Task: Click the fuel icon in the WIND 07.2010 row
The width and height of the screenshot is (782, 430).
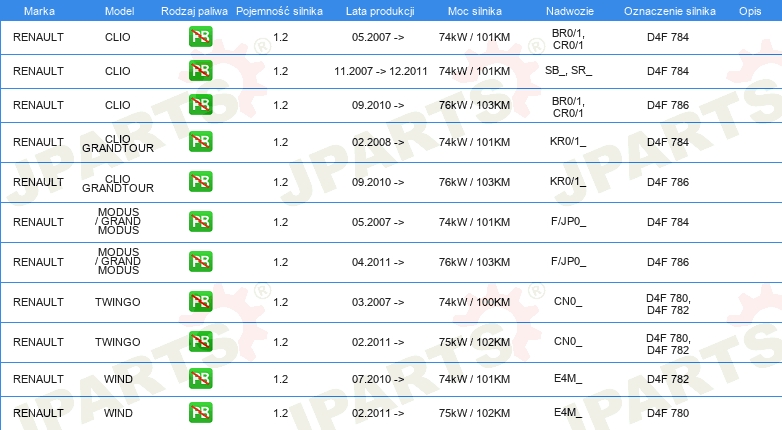Action: pyautogui.click(x=200, y=379)
